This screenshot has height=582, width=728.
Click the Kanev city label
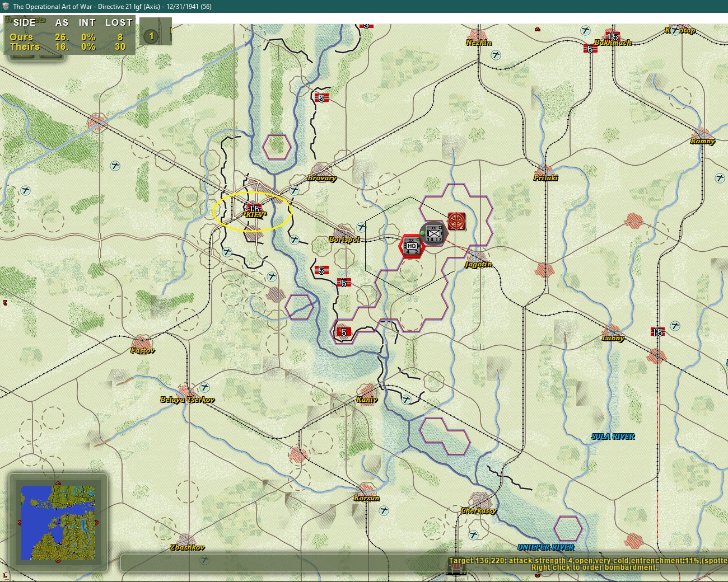366,400
